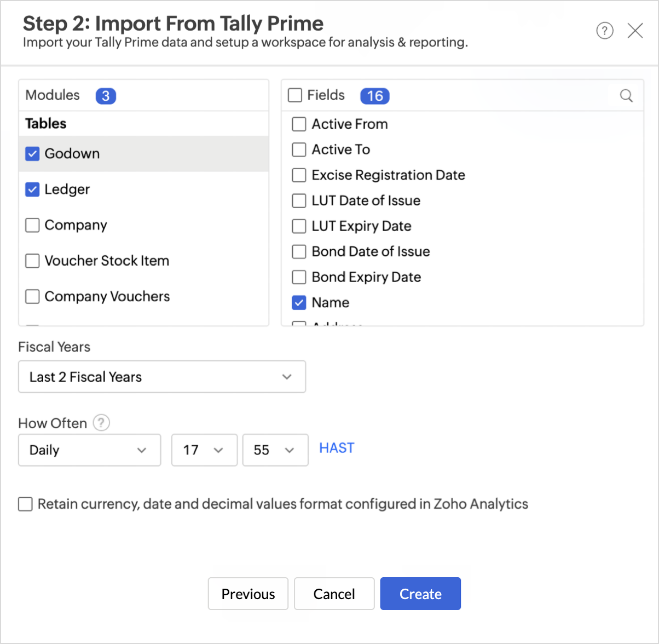This screenshot has height=644, width=659.
Task: Open the Fiscal Years dropdown
Action: click(x=161, y=377)
